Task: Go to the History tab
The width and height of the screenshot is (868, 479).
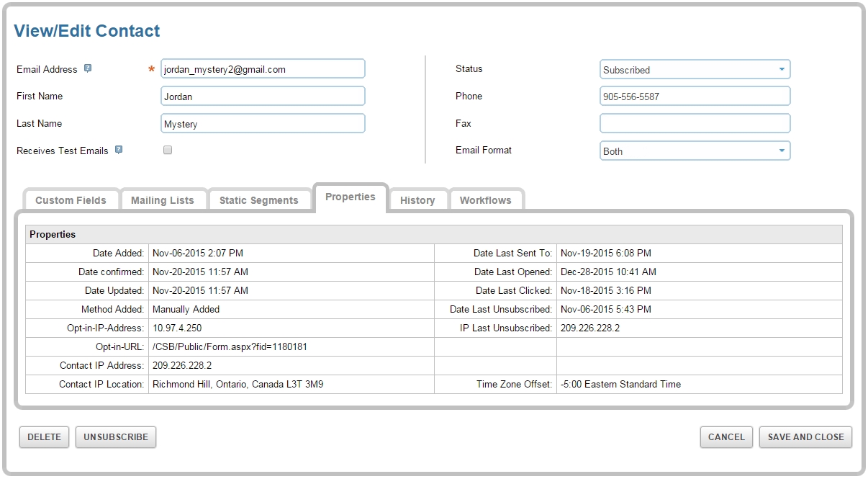Action: pos(417,200)
